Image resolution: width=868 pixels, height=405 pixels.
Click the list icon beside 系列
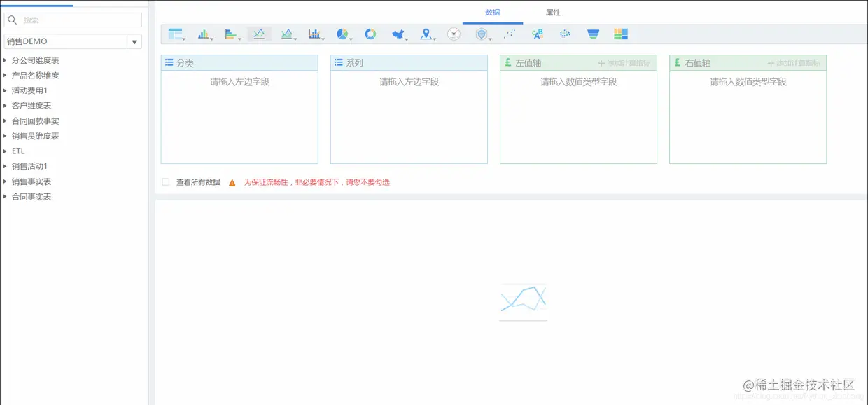(x=338, y=62)
